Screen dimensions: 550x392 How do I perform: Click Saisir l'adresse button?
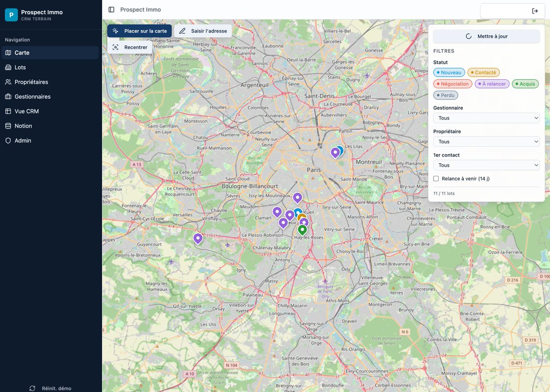(203, 31)
